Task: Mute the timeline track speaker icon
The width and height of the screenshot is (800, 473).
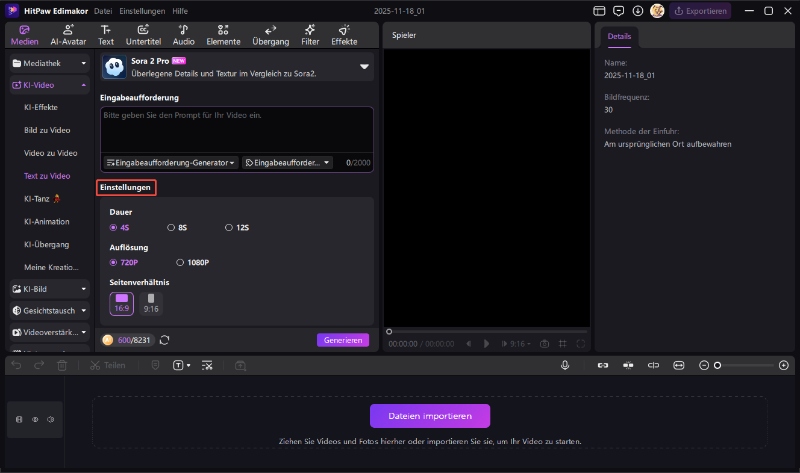Action: (x=51, y=419)
